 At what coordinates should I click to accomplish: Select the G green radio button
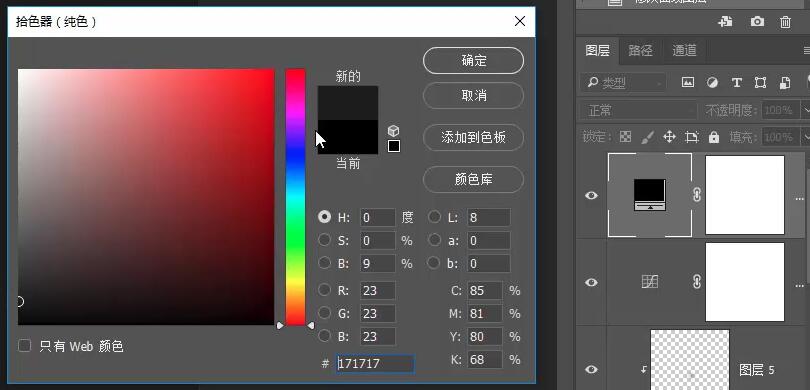tap(324, 313)
